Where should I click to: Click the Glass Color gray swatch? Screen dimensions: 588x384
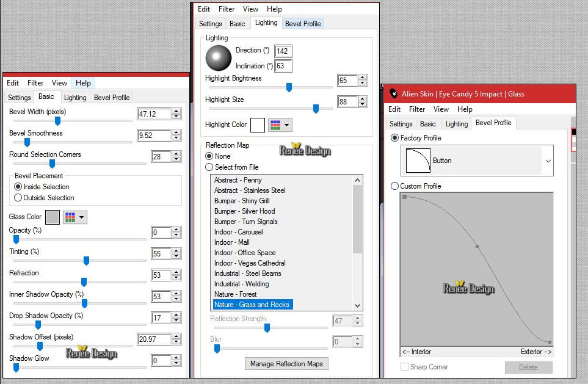click(x=53, y=217)
